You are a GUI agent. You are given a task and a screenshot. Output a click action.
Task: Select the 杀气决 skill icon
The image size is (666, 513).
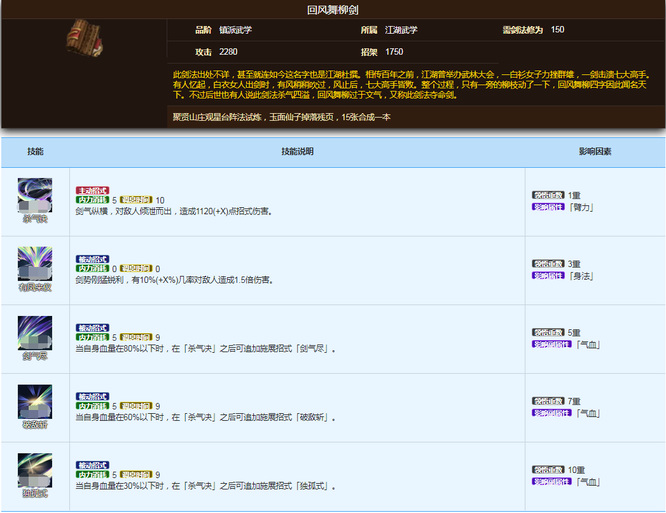(35, 194)
